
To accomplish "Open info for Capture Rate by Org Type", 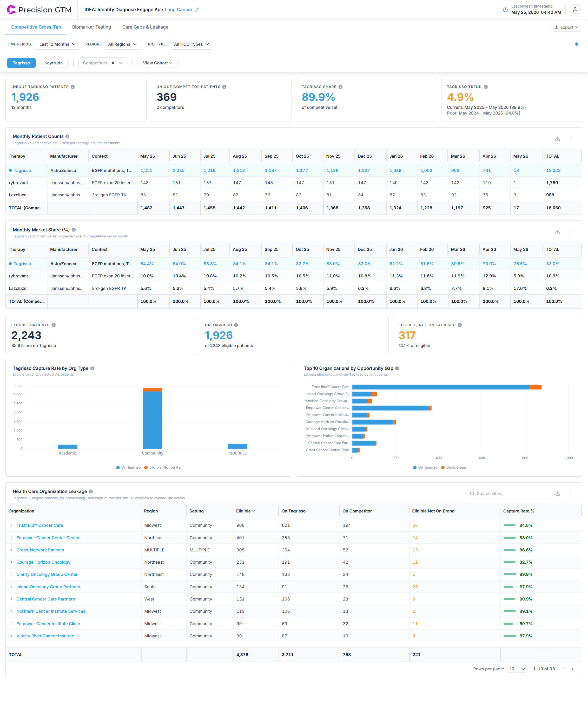I will (92, 368).
